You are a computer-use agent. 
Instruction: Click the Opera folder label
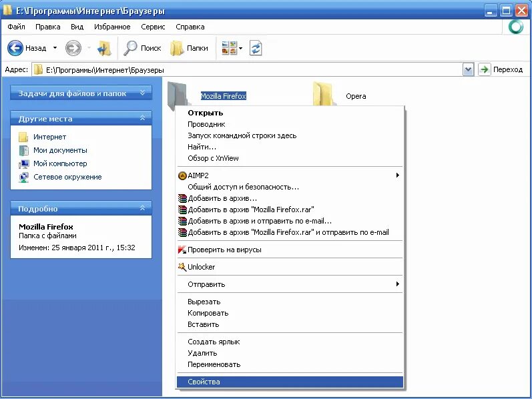coord(356,96)
